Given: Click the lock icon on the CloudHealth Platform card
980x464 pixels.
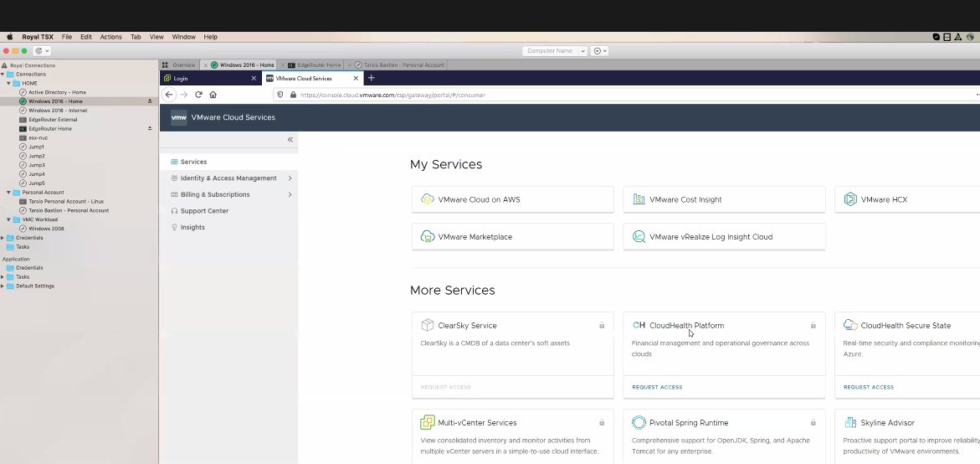Looking at the screenshot, I should [813, 325].
